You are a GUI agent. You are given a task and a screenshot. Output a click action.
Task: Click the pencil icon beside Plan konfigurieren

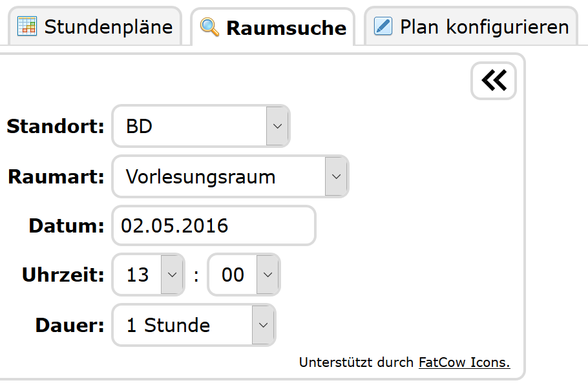pos(383,26)
